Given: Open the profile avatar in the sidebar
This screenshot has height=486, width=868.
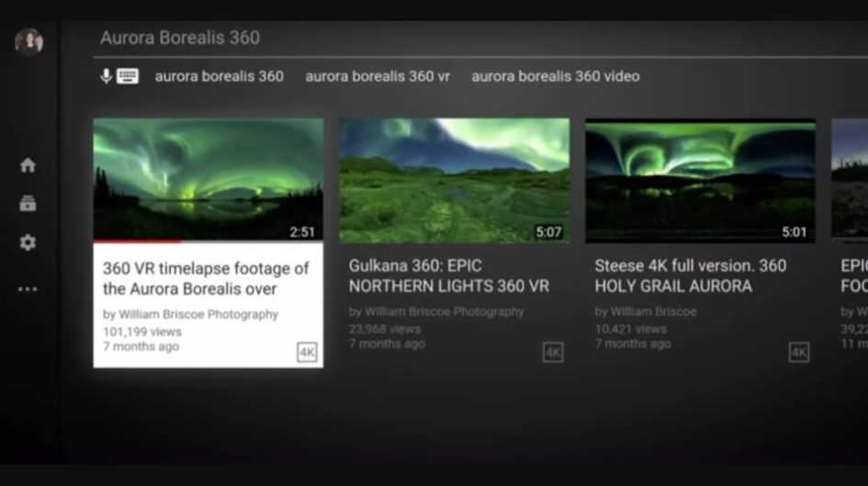Looking at the screenshot, I should click(28, 41).
